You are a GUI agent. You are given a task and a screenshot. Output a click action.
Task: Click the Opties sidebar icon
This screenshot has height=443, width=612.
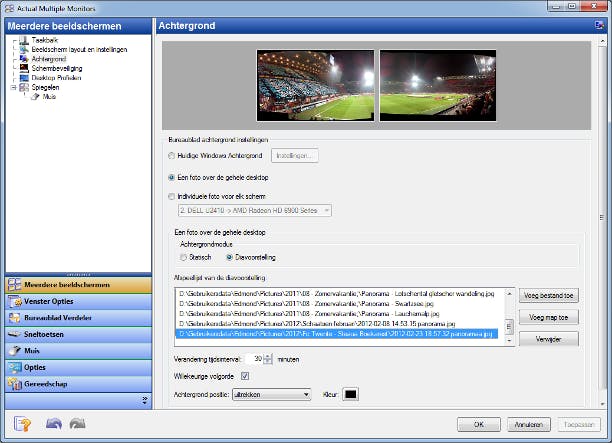[x=15, y=367]
